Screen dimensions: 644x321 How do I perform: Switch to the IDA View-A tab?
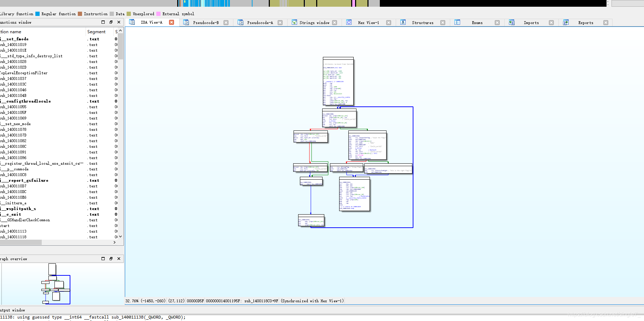(x=151, y=22)
